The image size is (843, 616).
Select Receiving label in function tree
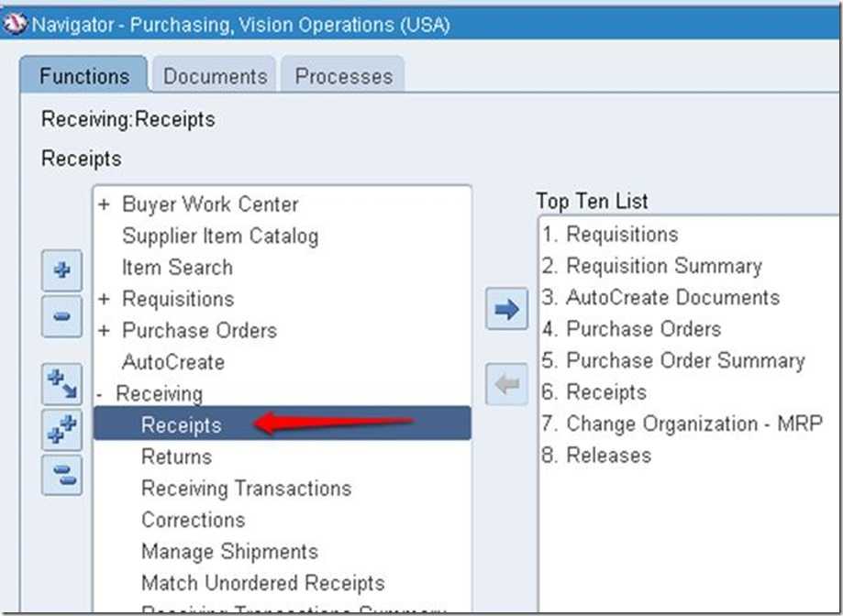159,394
